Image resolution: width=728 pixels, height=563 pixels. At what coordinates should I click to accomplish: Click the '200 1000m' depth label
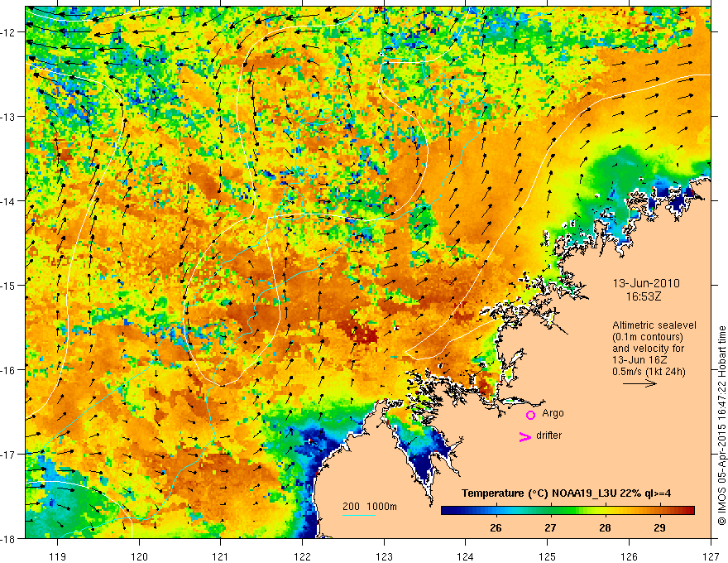[x=370, y=507]
